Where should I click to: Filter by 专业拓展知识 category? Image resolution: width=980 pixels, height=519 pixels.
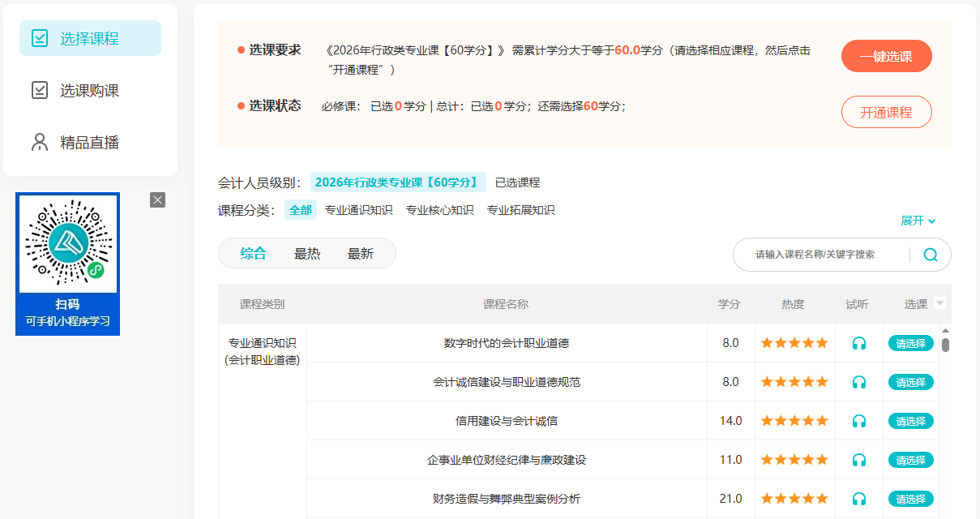tap(520, 210)
